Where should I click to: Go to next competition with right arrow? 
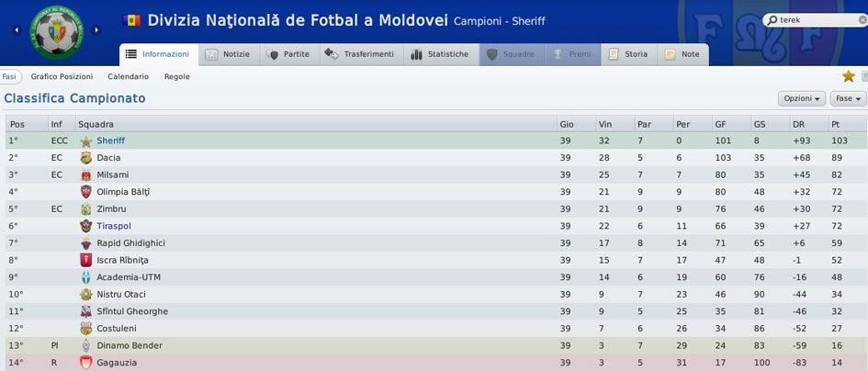point(95,29)
